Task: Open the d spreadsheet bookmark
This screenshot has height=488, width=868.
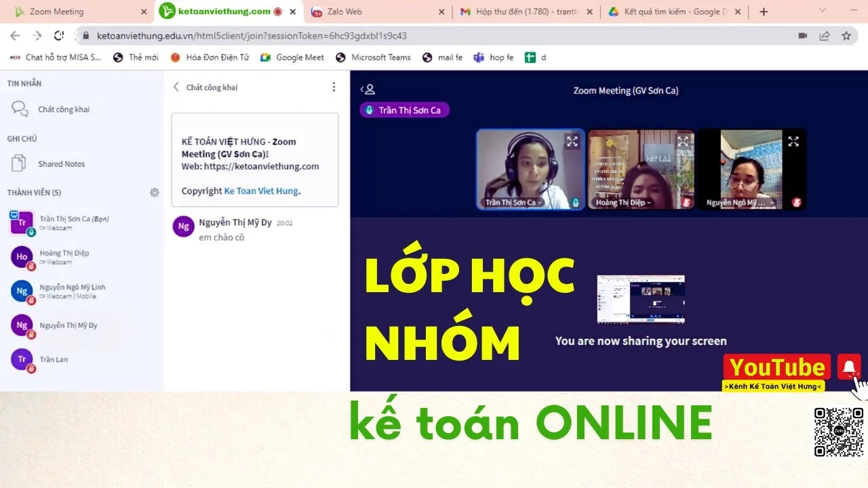Action: coord(535,58)
